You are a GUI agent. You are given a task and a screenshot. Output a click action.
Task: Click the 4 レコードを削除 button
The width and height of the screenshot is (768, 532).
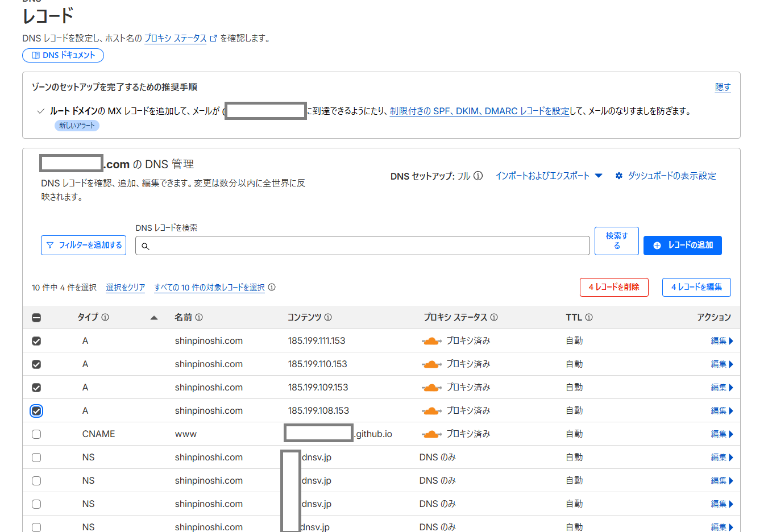614,287
